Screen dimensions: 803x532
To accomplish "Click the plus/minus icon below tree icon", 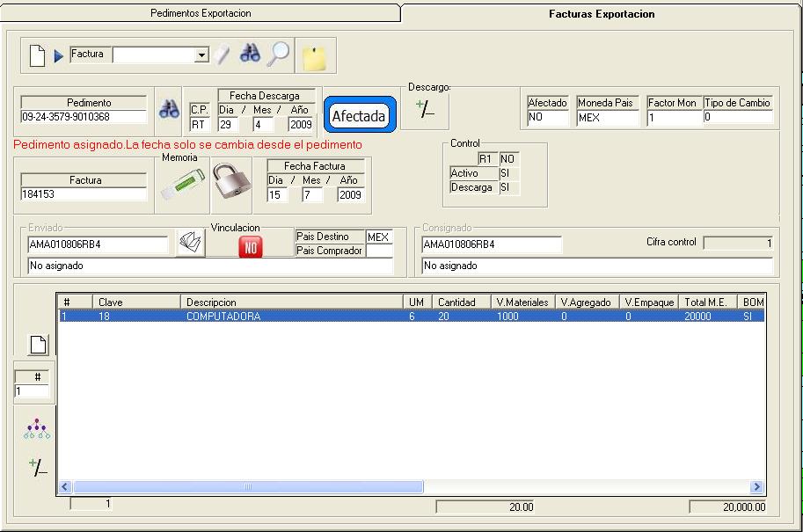I will 38,467.
